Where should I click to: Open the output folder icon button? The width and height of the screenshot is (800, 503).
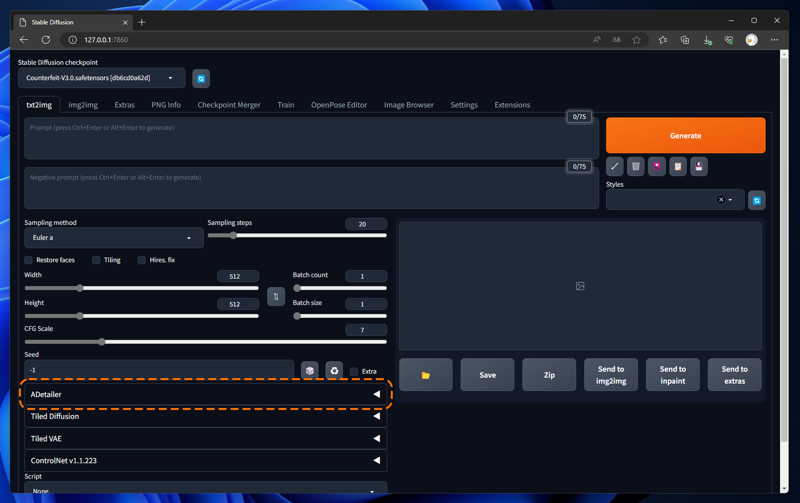(426, 375)
